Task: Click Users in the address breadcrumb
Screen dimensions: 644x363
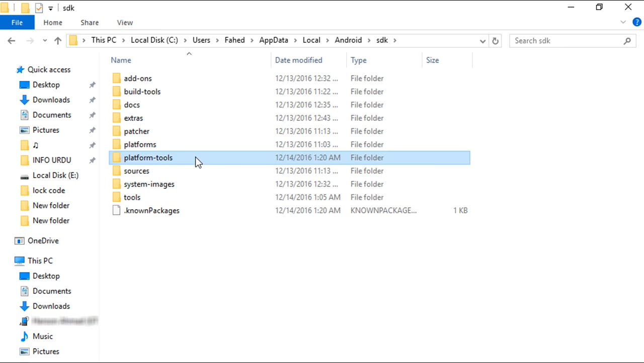Action: 201,40
